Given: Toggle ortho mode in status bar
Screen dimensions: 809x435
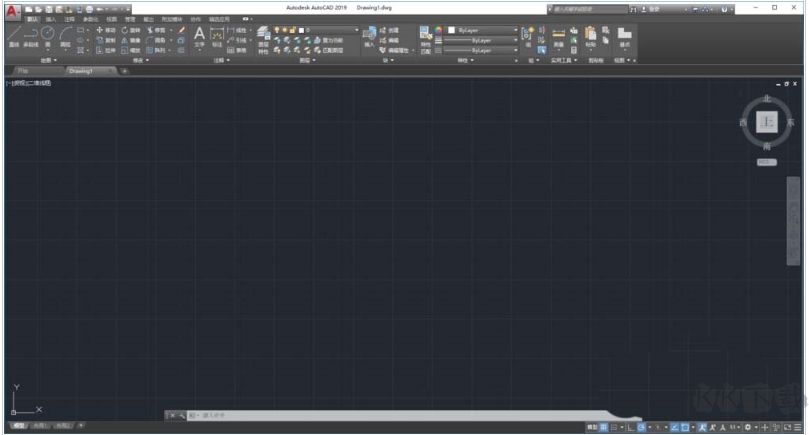Looking at the screenshot, I should (x=630, y=427).
